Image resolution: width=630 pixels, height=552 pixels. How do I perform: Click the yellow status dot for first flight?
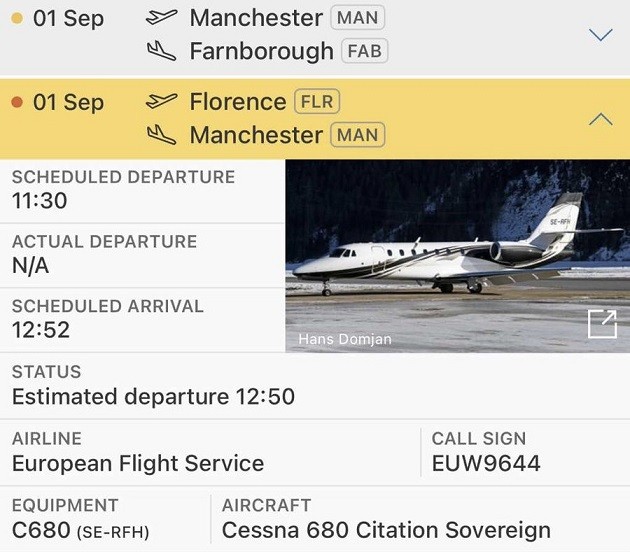pyautogui.click(x=16, y=18)
